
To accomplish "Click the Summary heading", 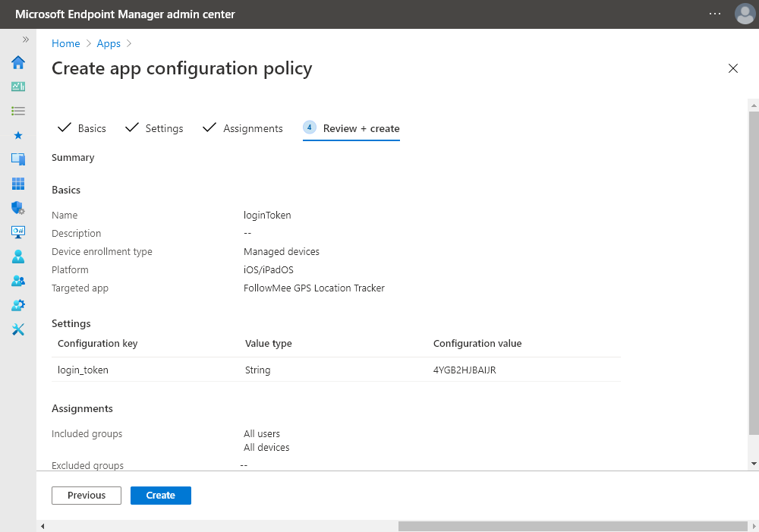I will (73, 158).
